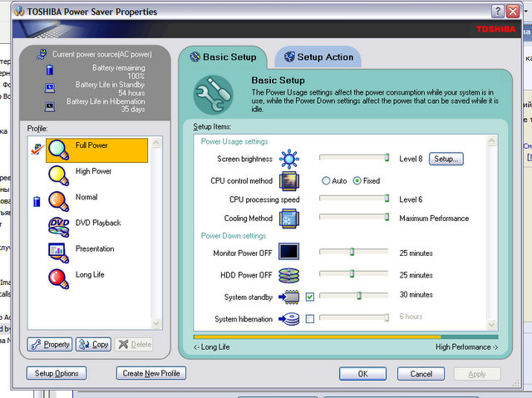
Task: Click the Presentation profile icon
Action: (x=58, y=253)
